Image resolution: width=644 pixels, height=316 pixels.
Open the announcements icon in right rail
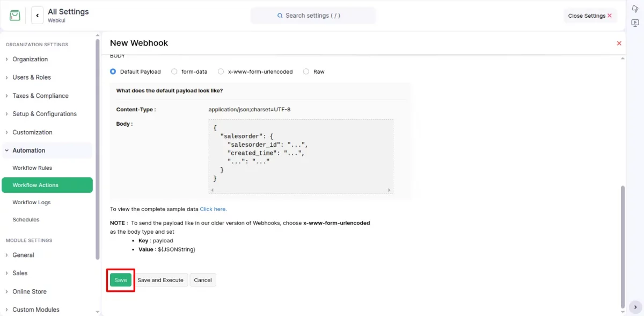click(635, 8)
